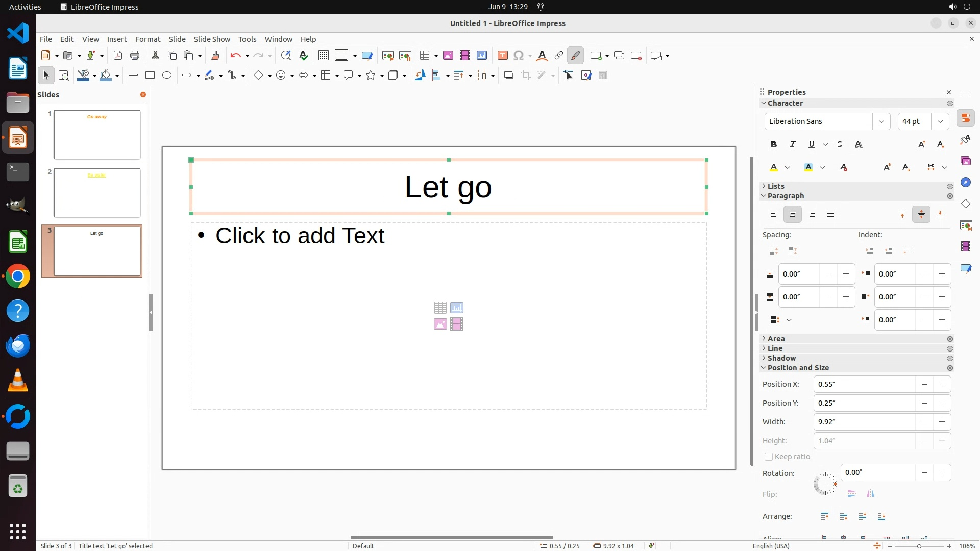The image size is (980, 551).
Task: Toggle Bold formatting in Character panel
Action: pos(774,145)
